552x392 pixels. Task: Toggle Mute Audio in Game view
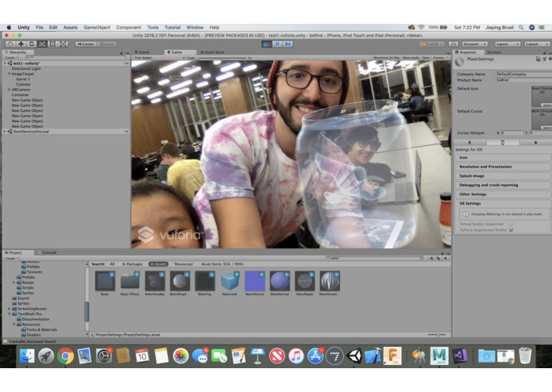(x=411, y=58)
